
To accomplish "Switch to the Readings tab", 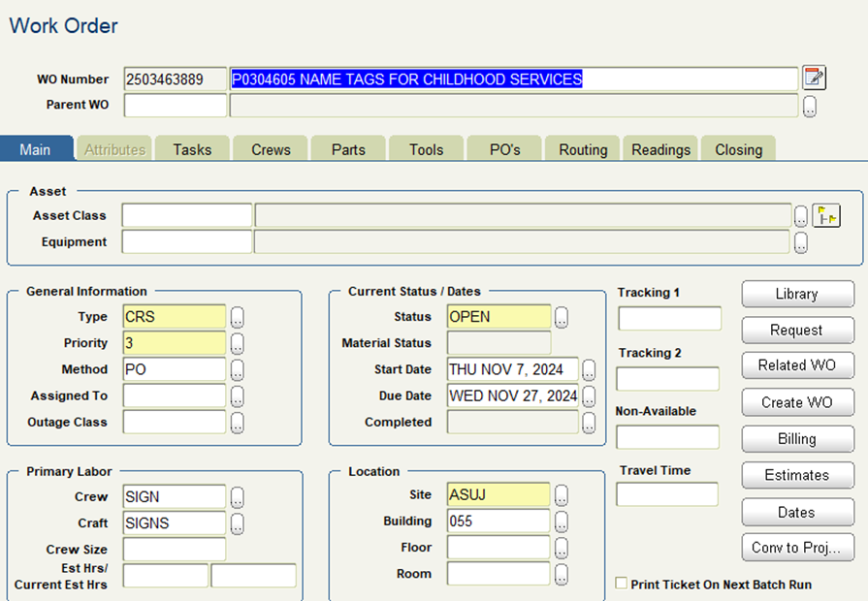I will pyautogui.click(x=660, y=149).
